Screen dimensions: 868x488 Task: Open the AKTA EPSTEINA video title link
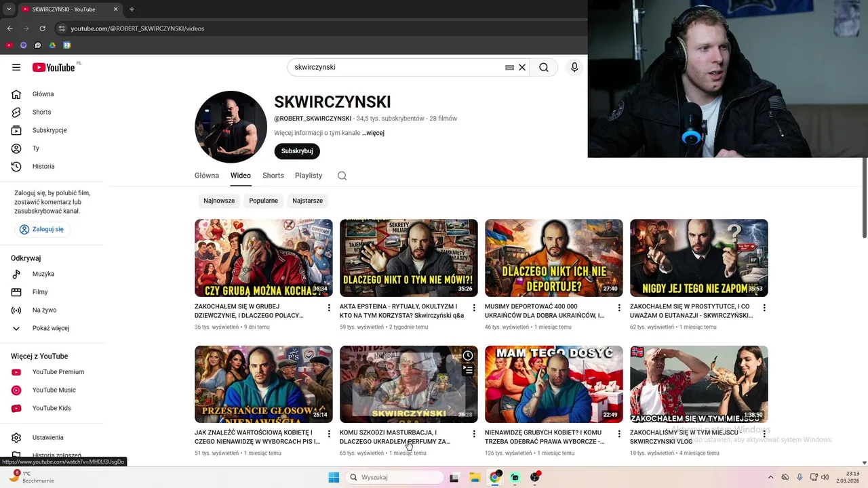[402, 311]
